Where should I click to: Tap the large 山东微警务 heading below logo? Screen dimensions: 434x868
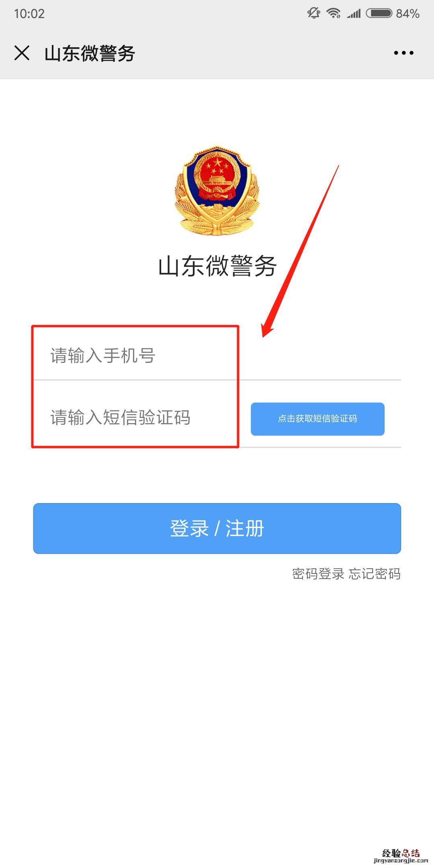click(217, 266)
